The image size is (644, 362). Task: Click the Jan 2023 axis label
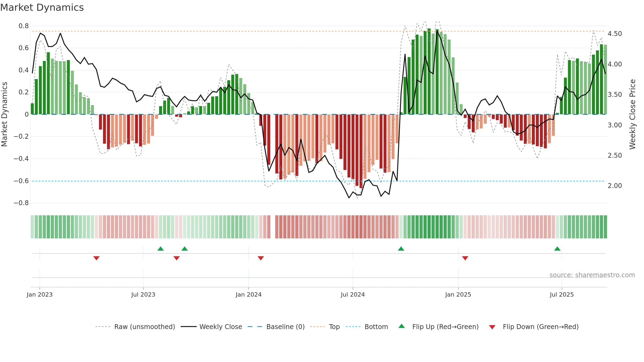(40, 295)
